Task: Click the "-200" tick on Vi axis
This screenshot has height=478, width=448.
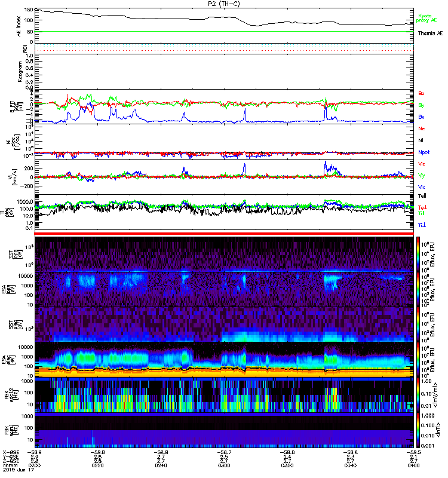Action: pyautogui.click(x=26, y=186)
